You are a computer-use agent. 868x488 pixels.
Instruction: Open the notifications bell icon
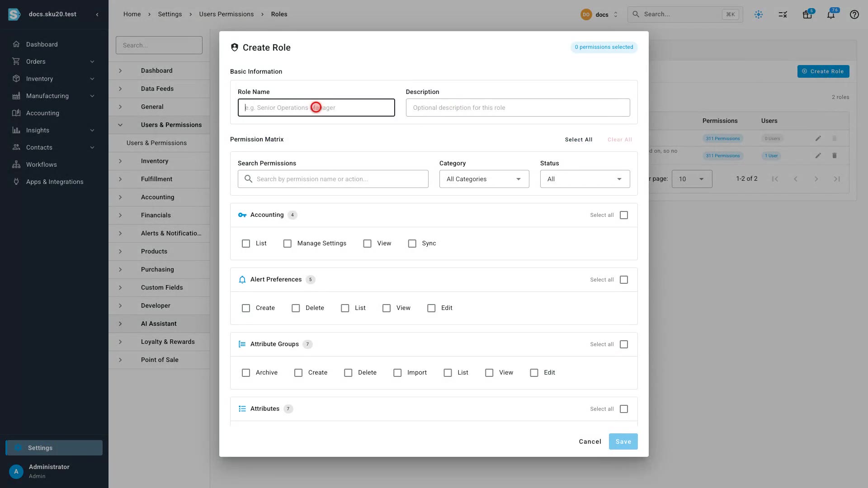830,14
